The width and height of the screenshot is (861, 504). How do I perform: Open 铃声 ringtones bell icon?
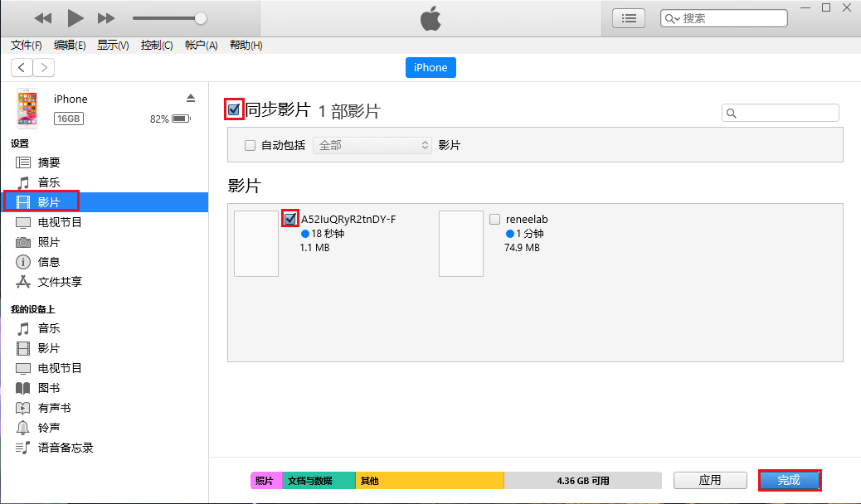[23, 428]
